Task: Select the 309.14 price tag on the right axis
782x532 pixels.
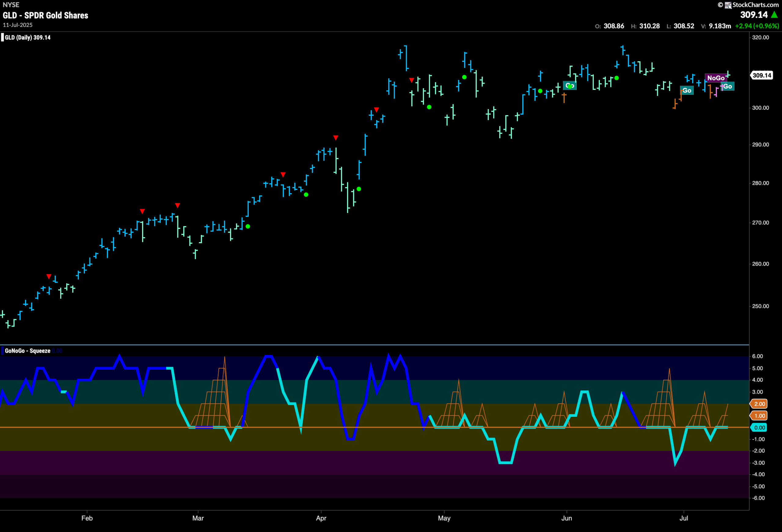Action: click(762, 75)
